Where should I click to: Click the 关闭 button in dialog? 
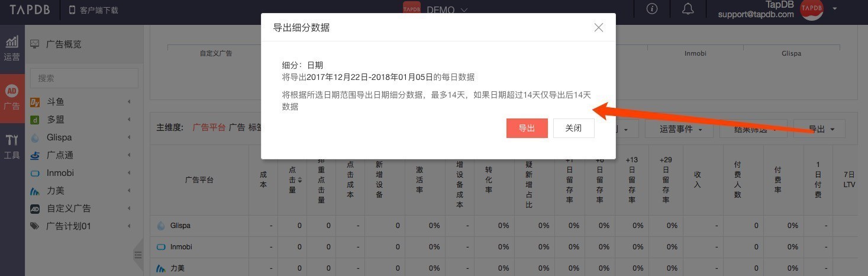(573, 129)
